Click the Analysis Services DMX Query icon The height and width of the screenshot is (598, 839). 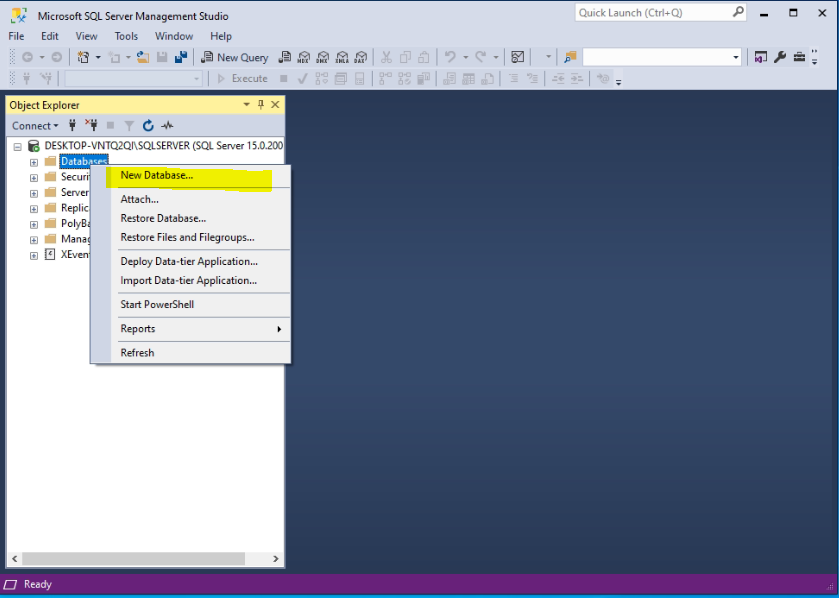[x=323, y=57]
